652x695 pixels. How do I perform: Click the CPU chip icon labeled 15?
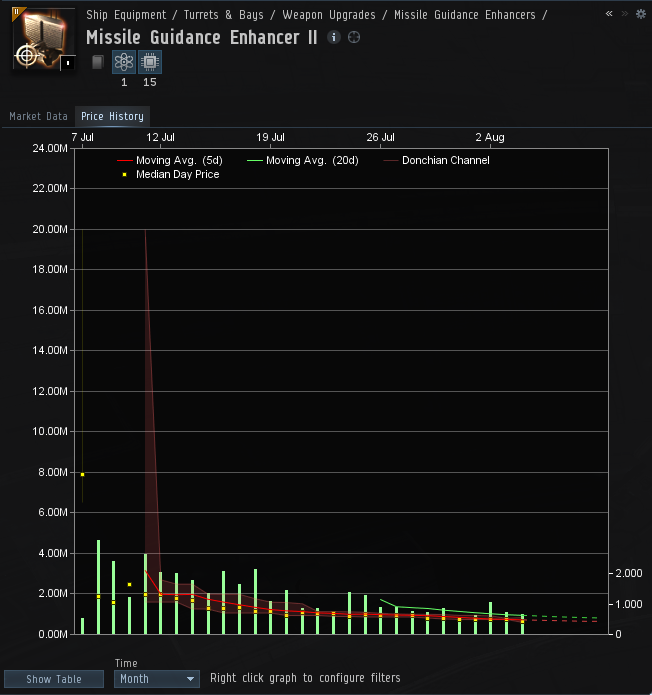point(150,62)
